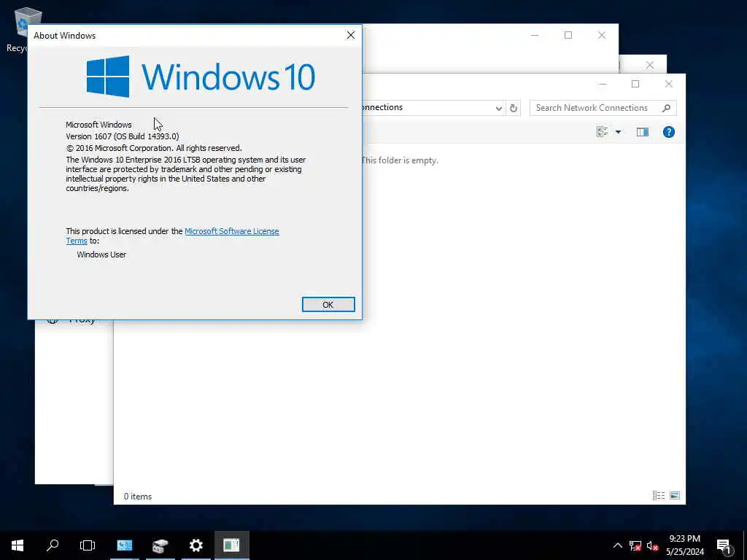Click the "Windows User" licensee text
The width and height of the screenshot is (747, 560).
click(x=101, y=254)
